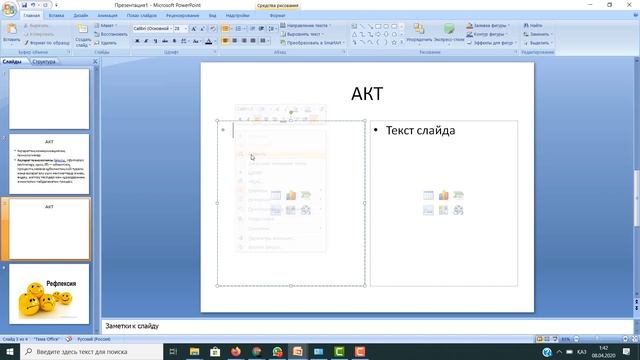This screenshot has height=360, width=640.
Task: Click Найти to find text
Action: [533, 26]
